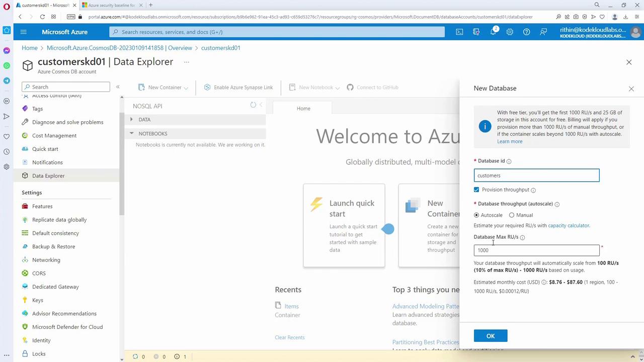Uncheck the Provision throughput checkbox
Image resolution: width=644 pixels, height=362 pixels.
tap(476, 190)
